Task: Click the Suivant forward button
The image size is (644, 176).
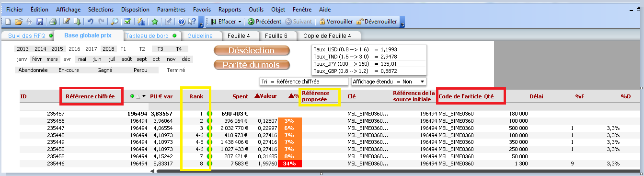Action: click(299, 22)
